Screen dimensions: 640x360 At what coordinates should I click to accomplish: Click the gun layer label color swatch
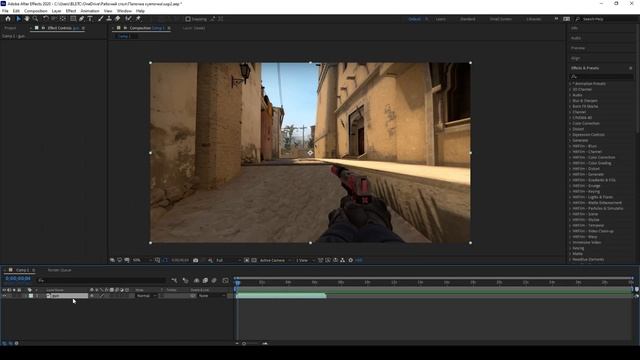pos(31,296)
